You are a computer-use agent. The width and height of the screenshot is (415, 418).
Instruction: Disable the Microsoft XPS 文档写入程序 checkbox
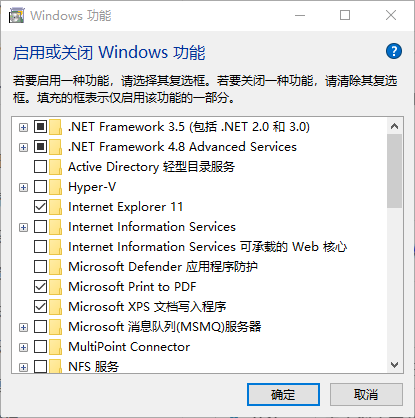40,307
